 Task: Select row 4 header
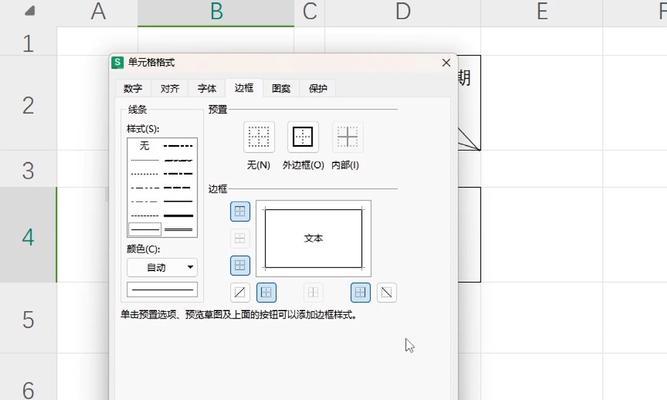click(28, 235)
